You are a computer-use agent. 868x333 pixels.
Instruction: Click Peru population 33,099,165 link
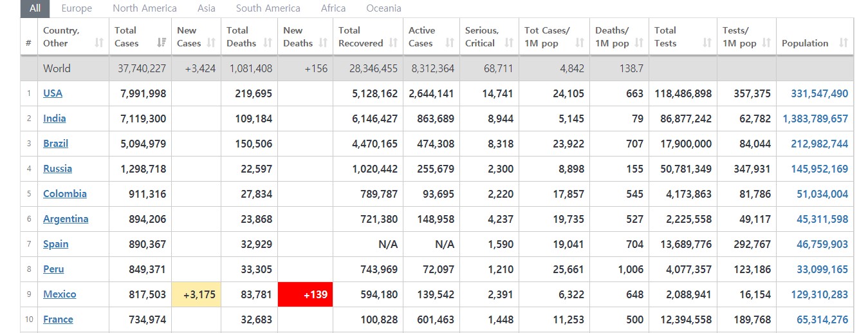click(822, 269)
